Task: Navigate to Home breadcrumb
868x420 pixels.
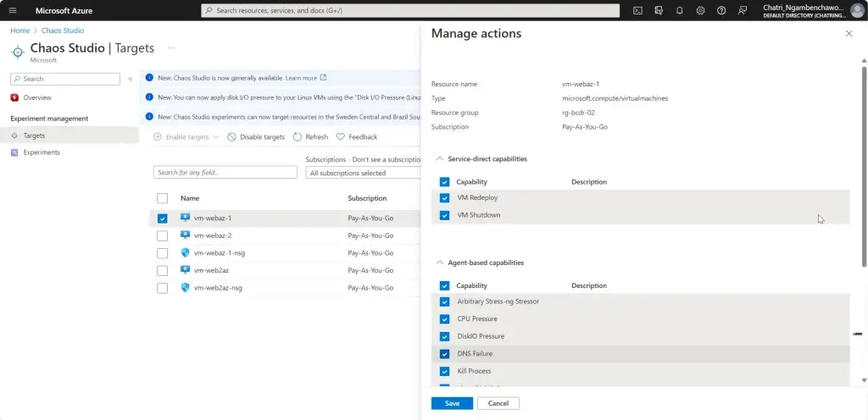Action: pos(20,30)
